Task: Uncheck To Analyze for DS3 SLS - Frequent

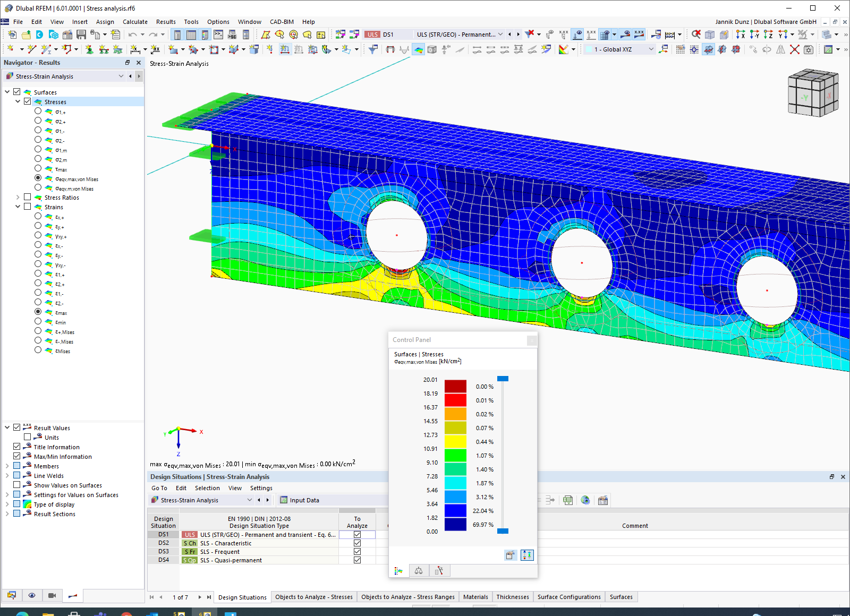Action: click(x=356, y=551)
